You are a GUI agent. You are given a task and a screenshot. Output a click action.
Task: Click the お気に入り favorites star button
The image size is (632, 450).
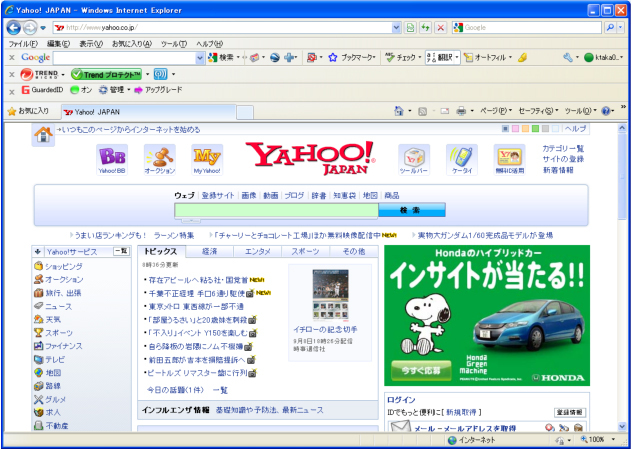(x=28, y=111)
